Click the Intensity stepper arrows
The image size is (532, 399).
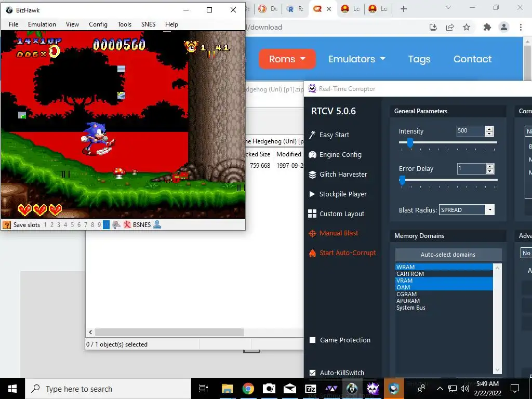click(x=489, y=131)
